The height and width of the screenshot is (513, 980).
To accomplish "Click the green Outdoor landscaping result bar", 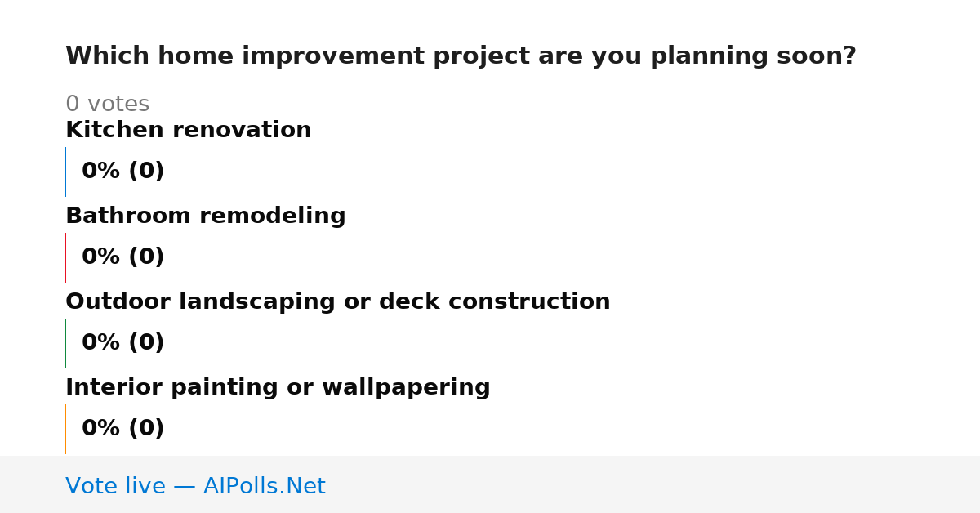I will pyautogui.click(x=65, y=343).
